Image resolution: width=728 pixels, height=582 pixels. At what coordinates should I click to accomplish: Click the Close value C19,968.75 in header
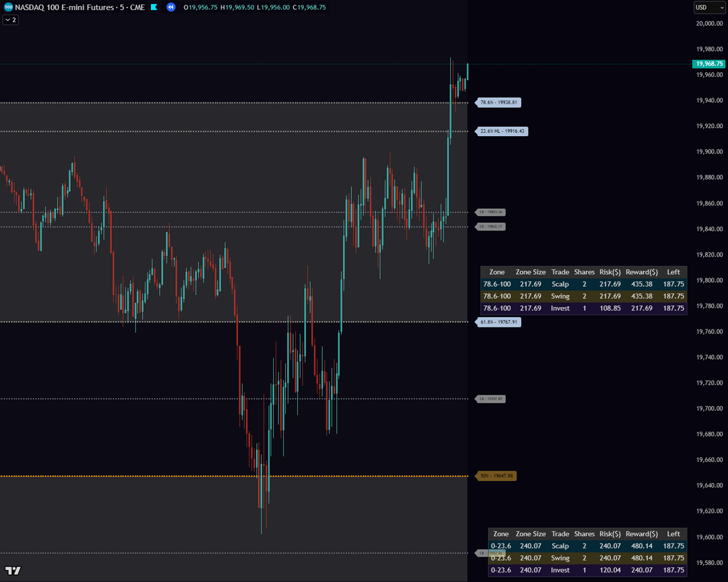click(x=309, y=7)
